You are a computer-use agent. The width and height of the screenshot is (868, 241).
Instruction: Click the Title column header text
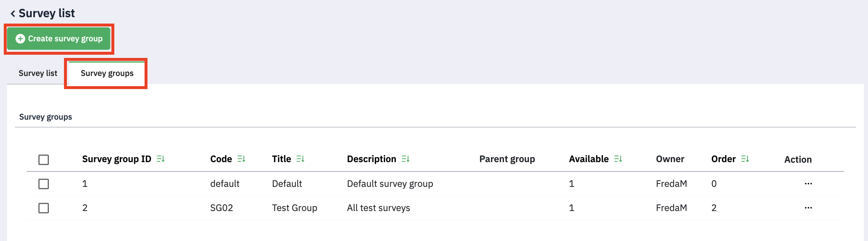(281, 159)
